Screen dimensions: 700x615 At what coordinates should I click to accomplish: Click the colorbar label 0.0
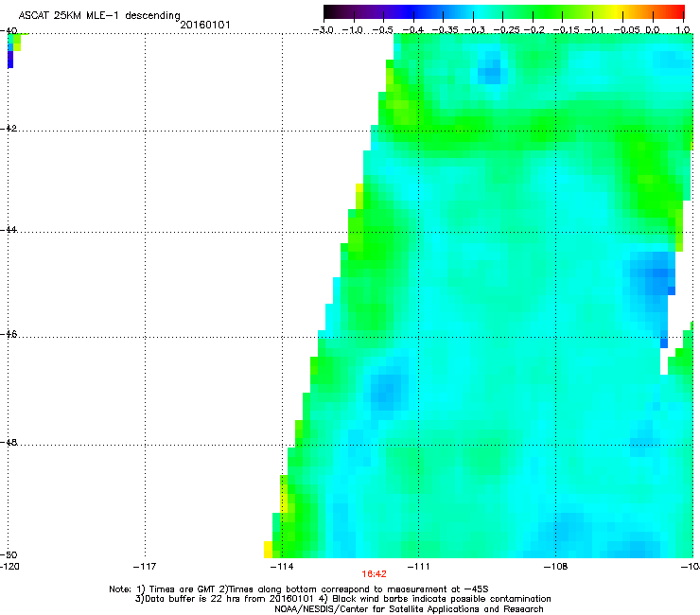pyautogui.click(x=653, y=30)
